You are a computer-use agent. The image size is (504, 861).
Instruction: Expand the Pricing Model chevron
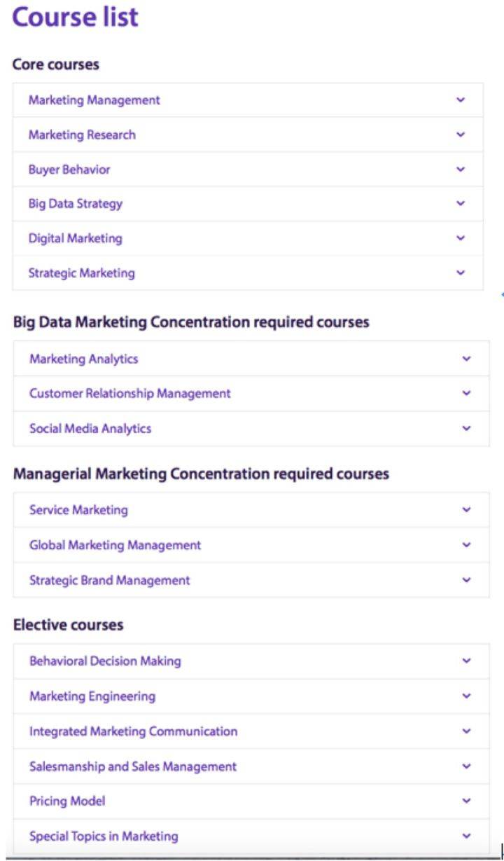coord(467,801)
